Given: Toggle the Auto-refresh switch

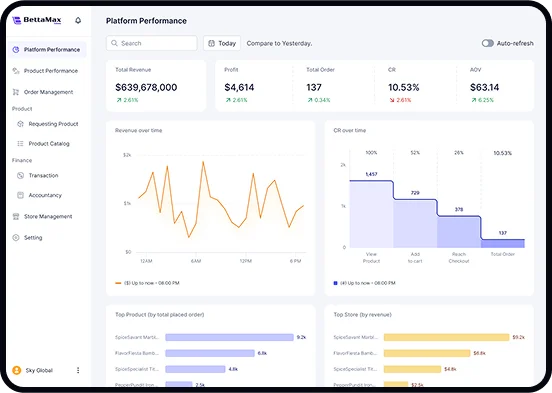Looking at the screenshot, I should coord(488,43).
